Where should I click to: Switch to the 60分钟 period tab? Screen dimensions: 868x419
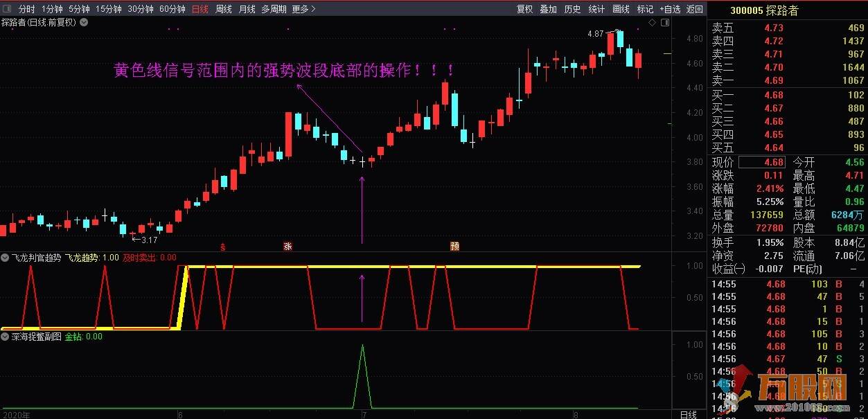point(172,9)
